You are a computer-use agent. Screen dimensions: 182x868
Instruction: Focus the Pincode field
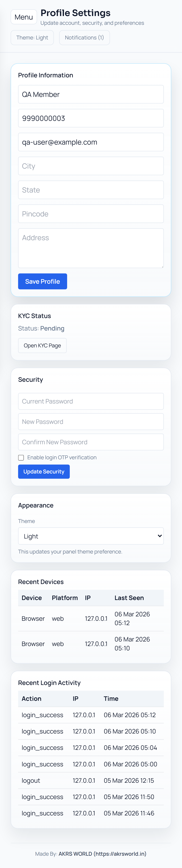91,214
